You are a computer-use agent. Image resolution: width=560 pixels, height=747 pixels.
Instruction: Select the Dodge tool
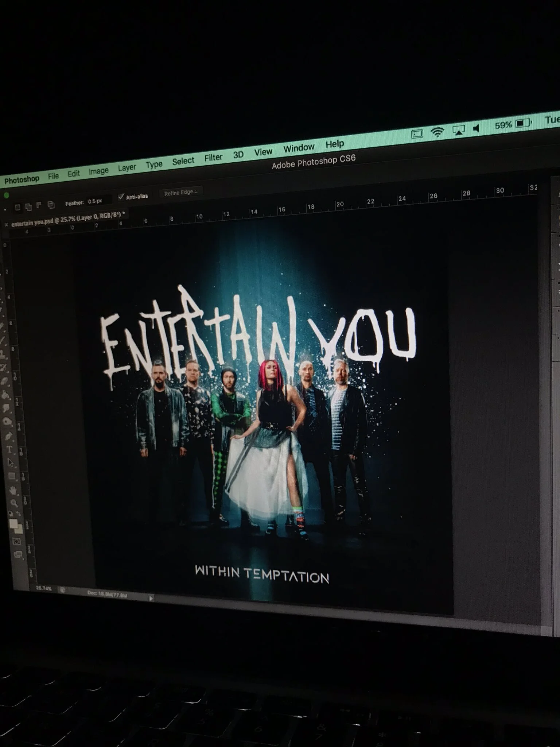pos(7,421)
